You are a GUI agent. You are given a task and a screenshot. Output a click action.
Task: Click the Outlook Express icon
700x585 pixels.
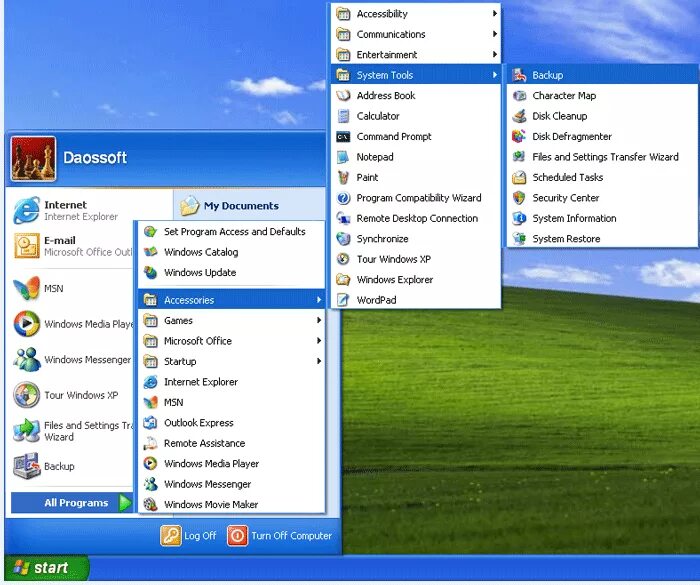pos(150,422)
